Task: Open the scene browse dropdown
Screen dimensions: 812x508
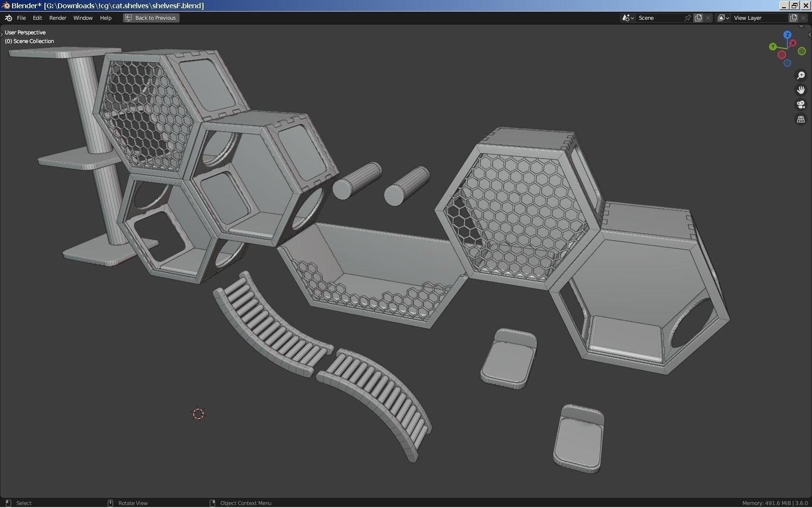Action: [x=628, y=18]
